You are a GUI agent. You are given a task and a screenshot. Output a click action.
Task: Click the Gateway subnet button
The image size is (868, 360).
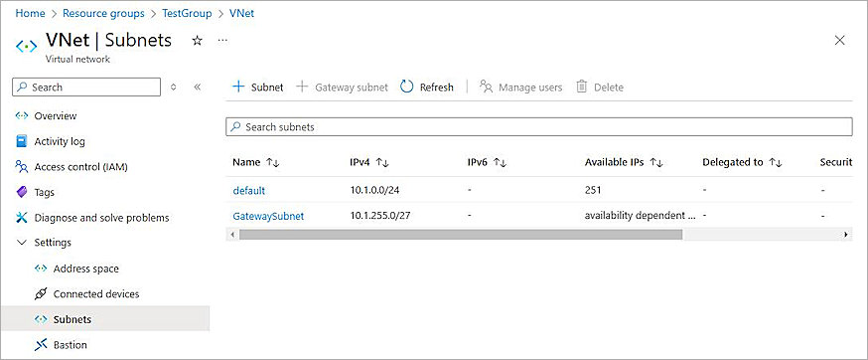342,88
